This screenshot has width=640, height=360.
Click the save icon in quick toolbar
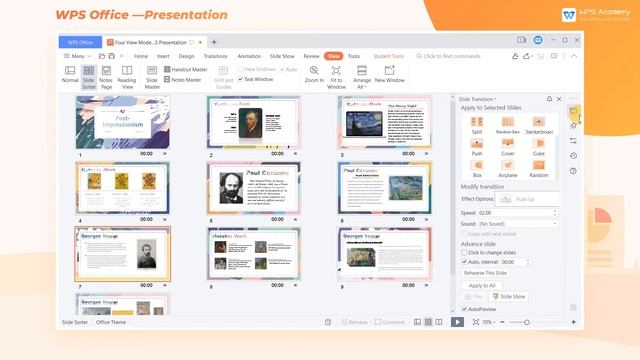click(111, 56)
